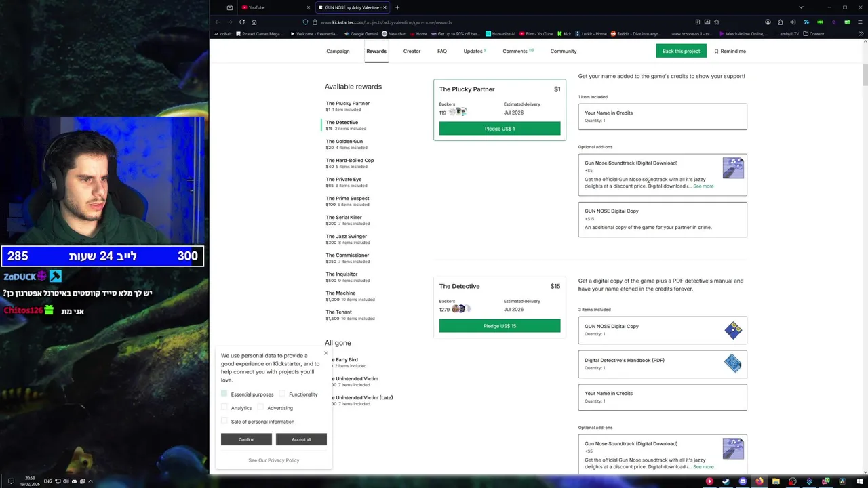Open the account profile icon in toolbar

pyautogui.click(x=768, y=22)
